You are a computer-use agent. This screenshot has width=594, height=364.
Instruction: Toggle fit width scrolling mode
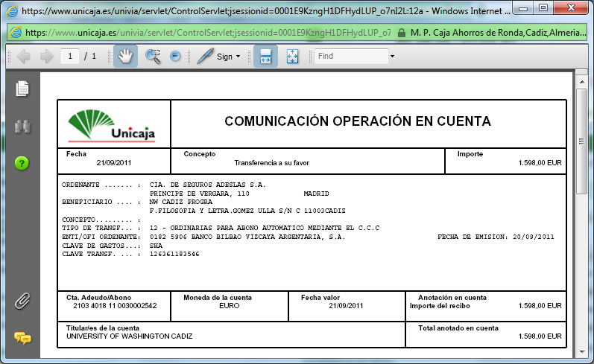point(265,57)
